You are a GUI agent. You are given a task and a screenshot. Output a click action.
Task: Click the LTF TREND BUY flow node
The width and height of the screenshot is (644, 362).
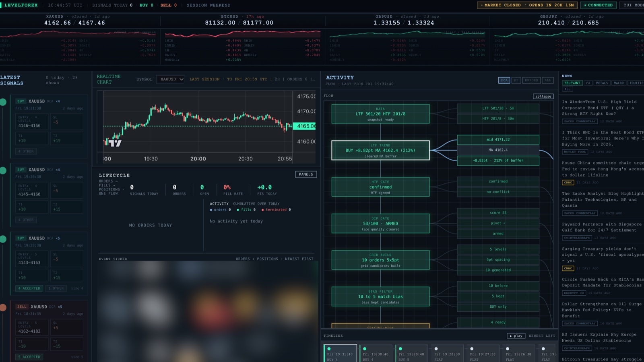tap(380, 150)
